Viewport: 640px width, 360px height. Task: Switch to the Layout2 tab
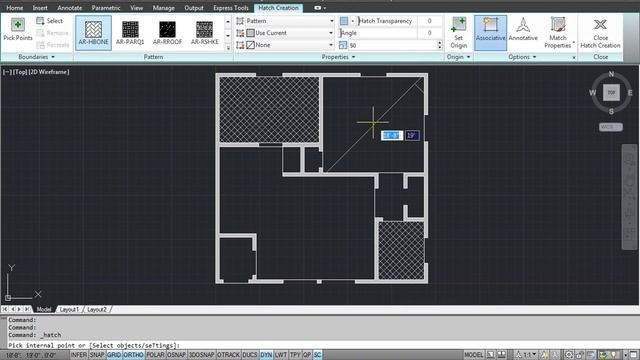coord(97,309)
